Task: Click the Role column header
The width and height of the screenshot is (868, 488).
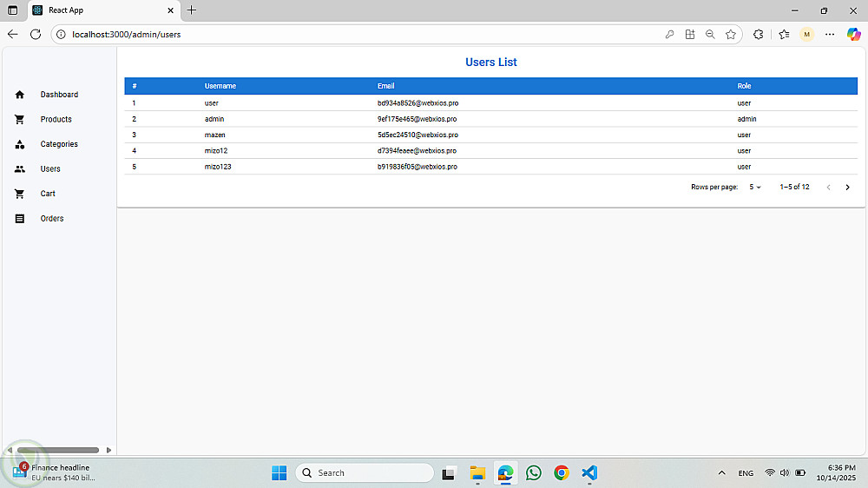Action: click(744, 86)
